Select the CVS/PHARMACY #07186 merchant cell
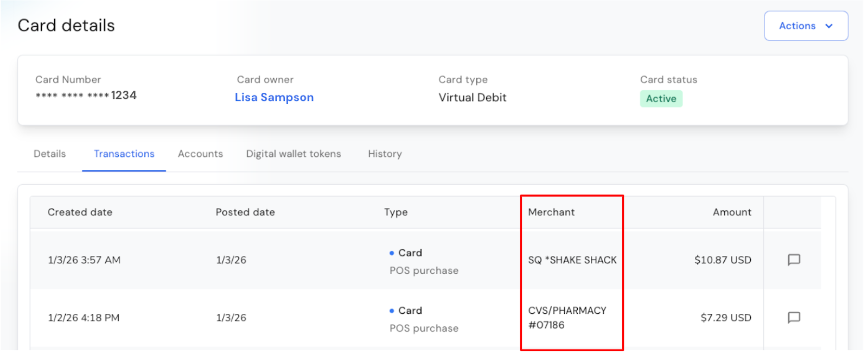Screen dimensions: 868x353 point(567,318)
